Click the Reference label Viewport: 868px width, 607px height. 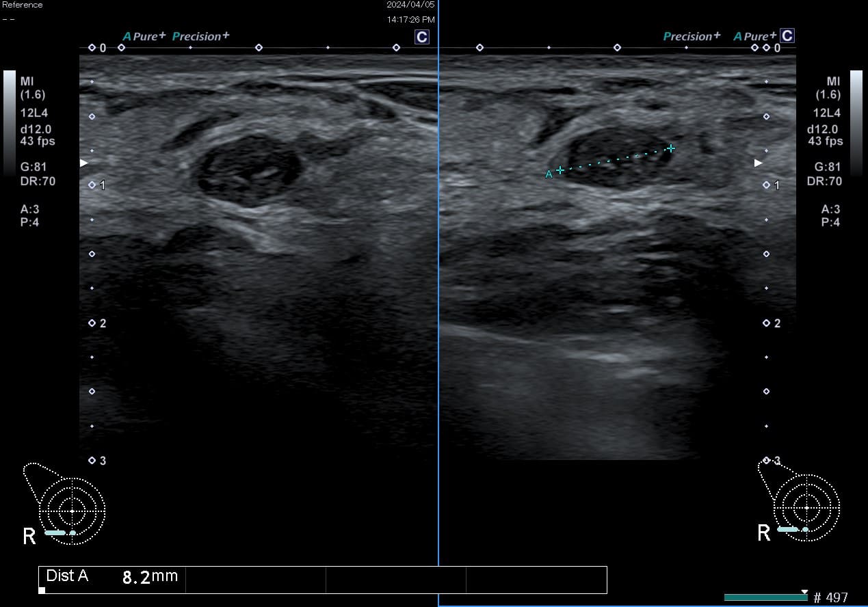(x=23, y=5)
